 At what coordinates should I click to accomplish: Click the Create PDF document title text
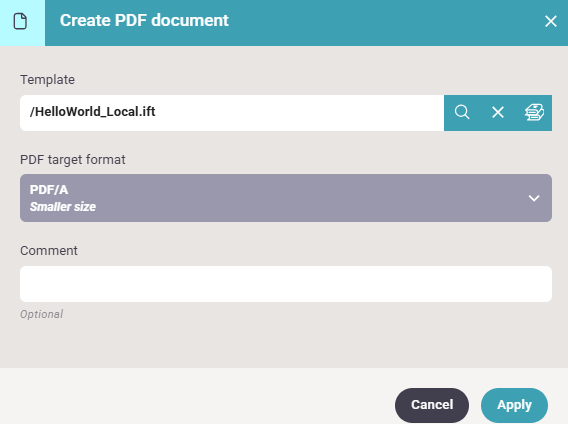[x=144, y=20]
